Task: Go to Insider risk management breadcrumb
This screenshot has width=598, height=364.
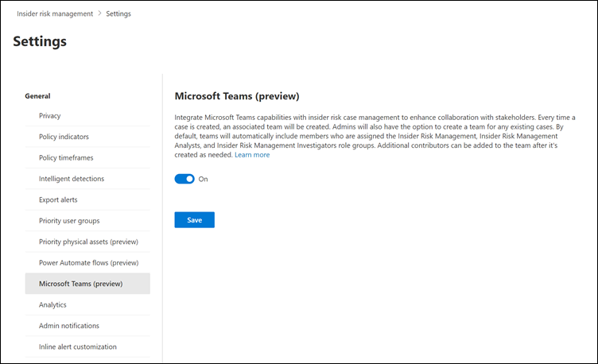Action: click(x=55, y=14)
